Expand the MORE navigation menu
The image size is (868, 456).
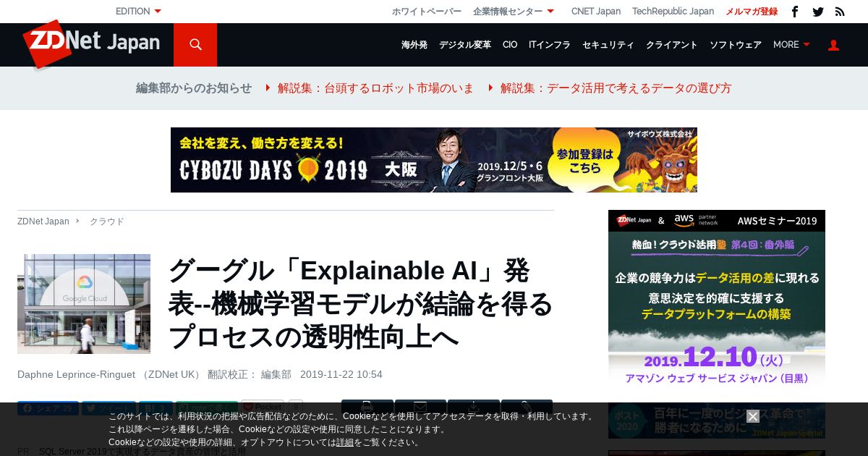791,45
